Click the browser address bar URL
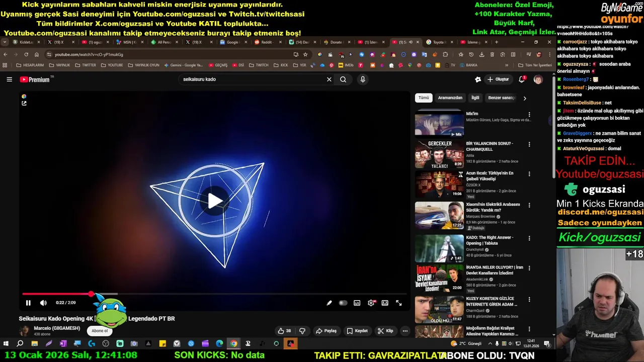Viewport: 644px width, 362px height. click(x=89, y=54)
